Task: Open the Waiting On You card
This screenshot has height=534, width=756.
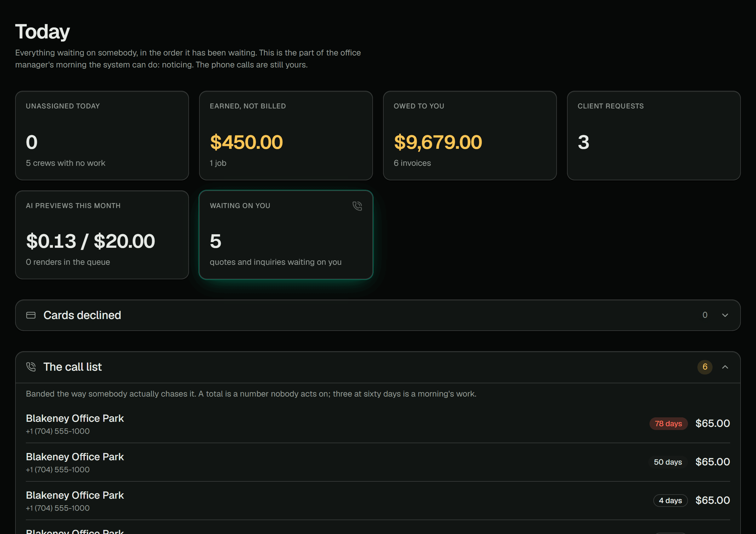Action: click(x=286, y=235)
